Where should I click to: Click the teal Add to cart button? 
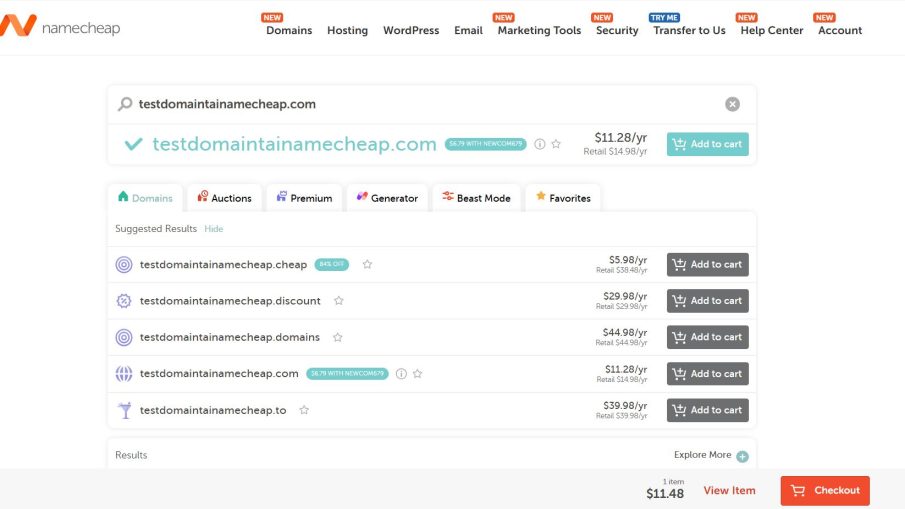click(x=708, y=144)
